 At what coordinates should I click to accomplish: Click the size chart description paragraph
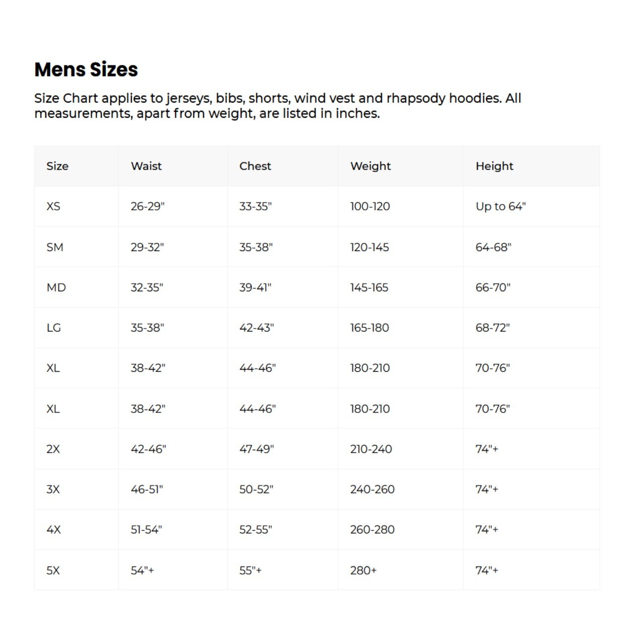pyautogui.click(x=278, y=106)
